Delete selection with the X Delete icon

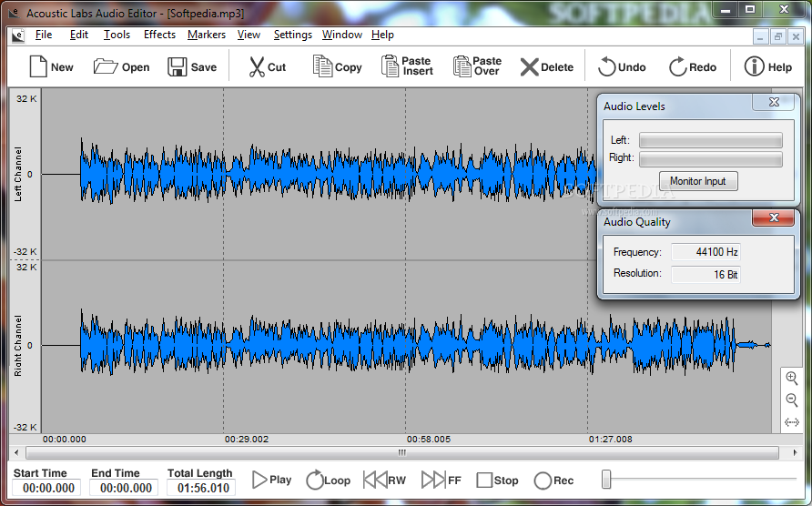coord(547,66)
